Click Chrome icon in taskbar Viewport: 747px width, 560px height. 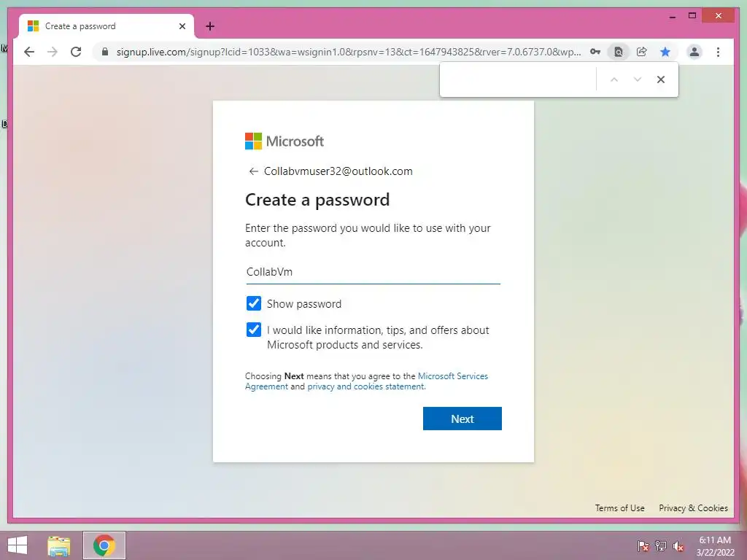(x=104, y=545)
